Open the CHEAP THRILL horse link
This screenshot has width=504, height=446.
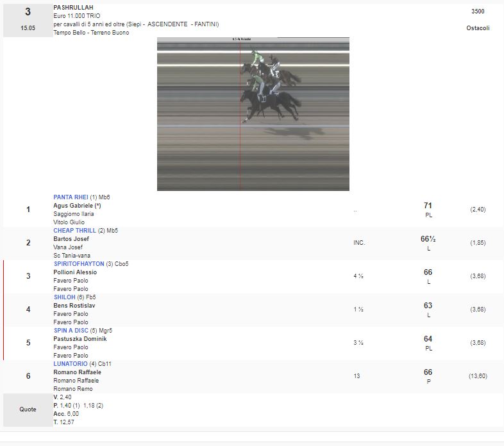[x=74, y=231]
